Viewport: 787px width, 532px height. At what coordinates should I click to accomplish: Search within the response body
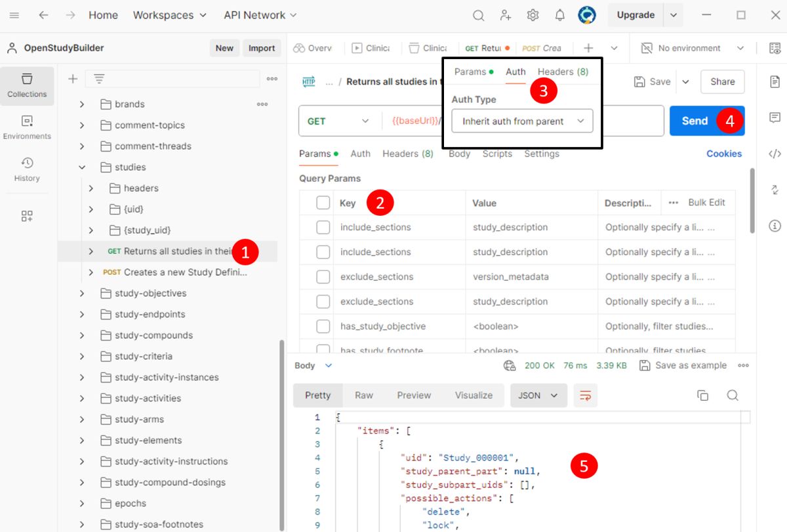733,395
